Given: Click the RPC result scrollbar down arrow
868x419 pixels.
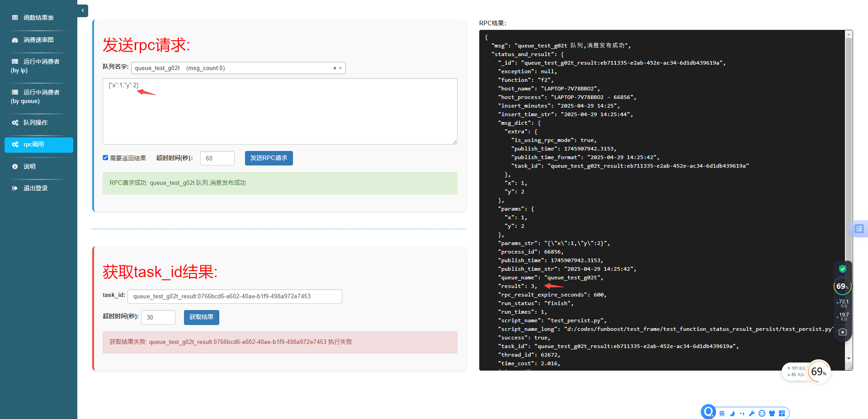Looking at the screenshot, I should click(849, 358).
